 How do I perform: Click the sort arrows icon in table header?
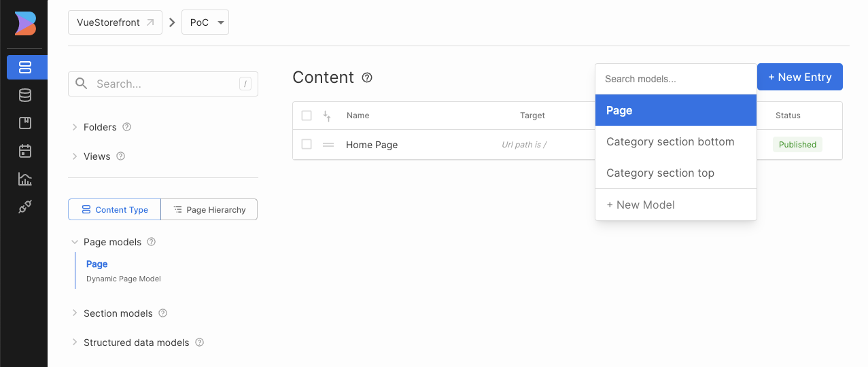327,116
